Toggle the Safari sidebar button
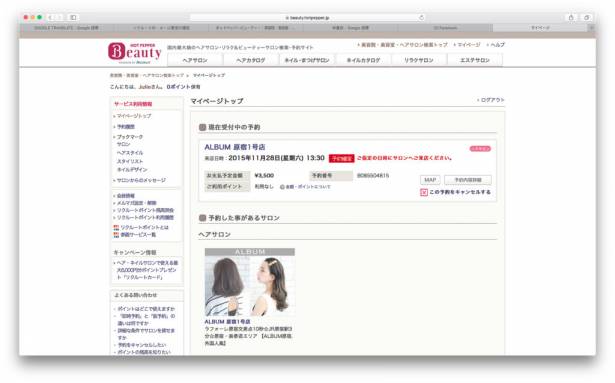This screenshot has height=383, width=615. 73,17
